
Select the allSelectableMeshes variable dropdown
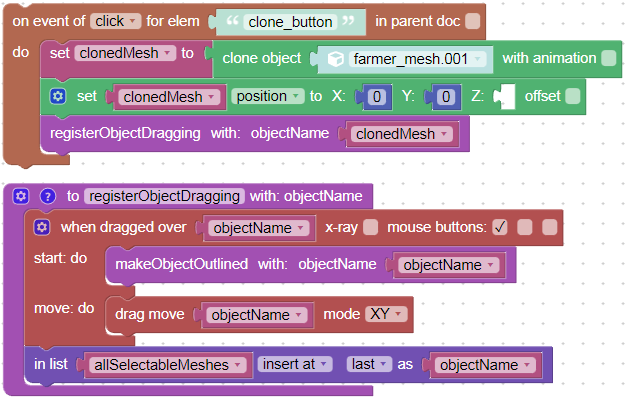pyautogui.click(x=167, y=365)
